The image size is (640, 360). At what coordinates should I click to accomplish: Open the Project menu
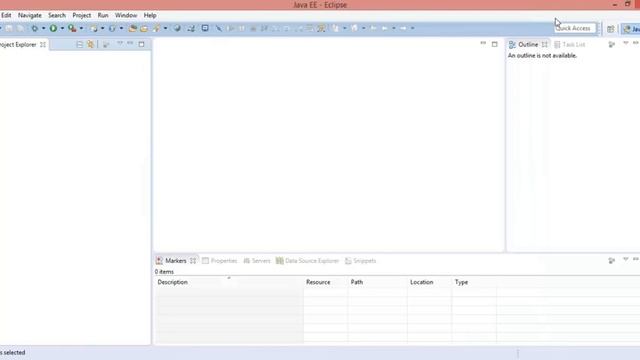click(x=82, y=15)
